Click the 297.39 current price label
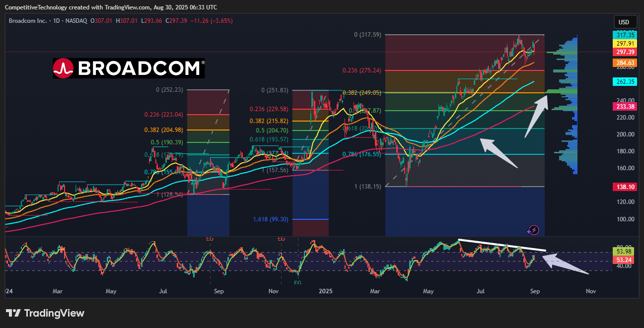644x328 pixels. pyautogui.click(x=624, y=52)
